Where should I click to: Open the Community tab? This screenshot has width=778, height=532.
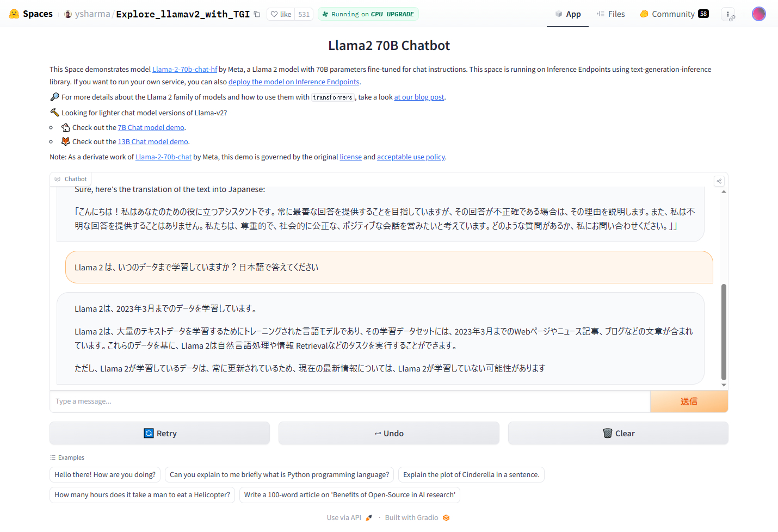tap(674, 14)
